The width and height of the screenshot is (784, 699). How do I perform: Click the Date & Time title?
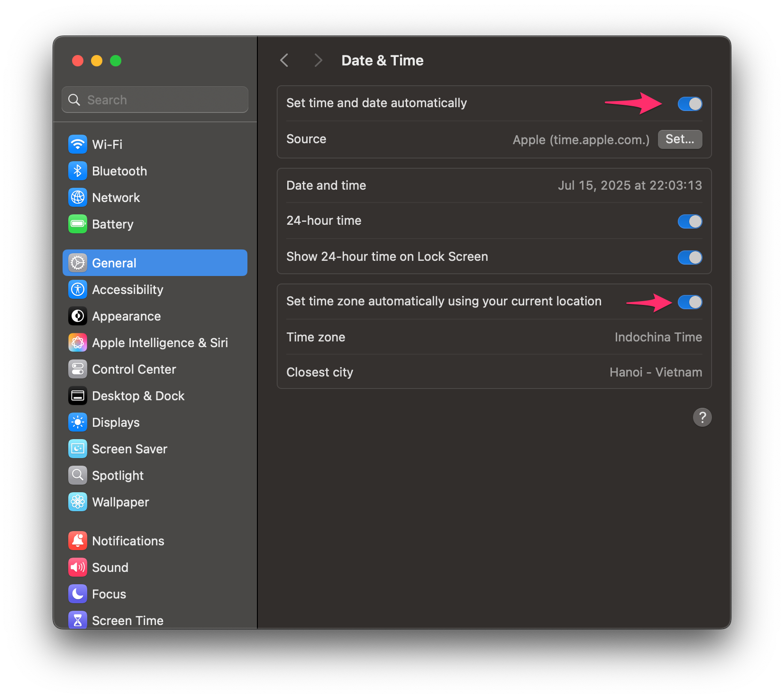(x=383, y=61)
